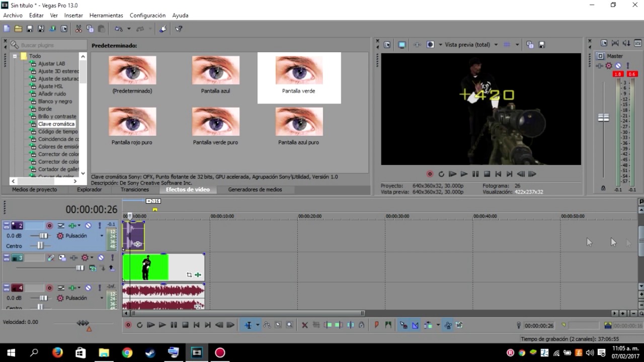Image resolution: width=644 pixels, height=362 pixels.
Task: Open the edit tool dropdown arrow in bottom toolbar
Action: (x=258, y=325)
